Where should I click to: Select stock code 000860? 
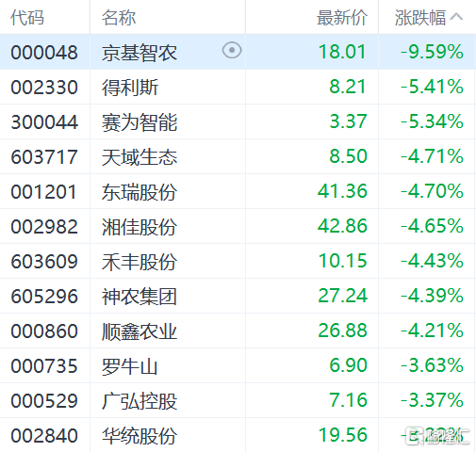tap(44, 331)
